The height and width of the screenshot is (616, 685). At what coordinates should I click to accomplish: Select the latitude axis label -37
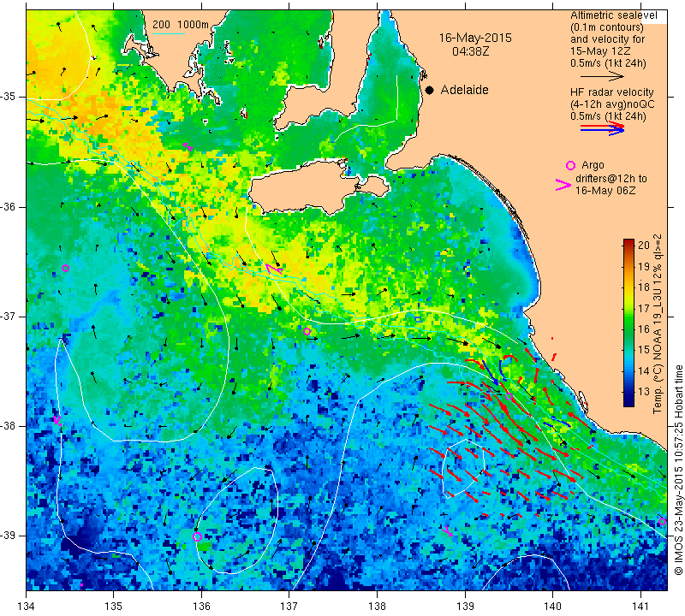coord(9,316)
